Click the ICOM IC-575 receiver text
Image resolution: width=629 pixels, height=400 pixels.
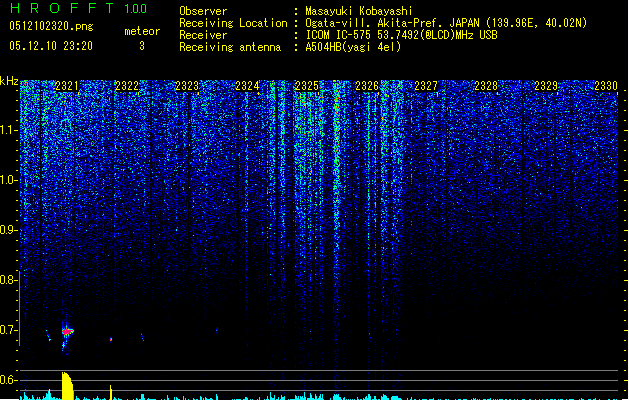point(402,35)
